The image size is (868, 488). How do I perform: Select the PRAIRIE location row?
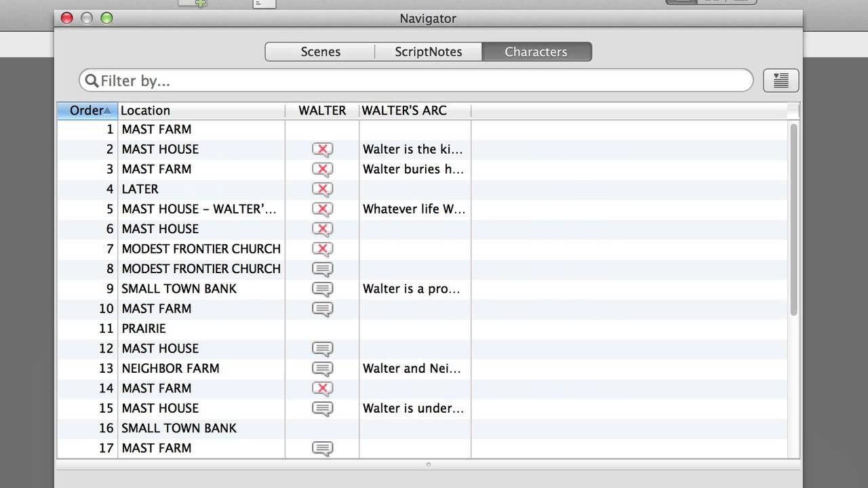click(x=144, y=329)
